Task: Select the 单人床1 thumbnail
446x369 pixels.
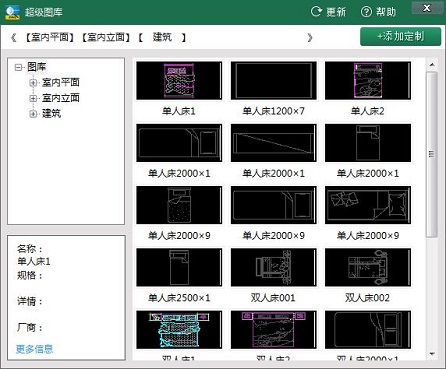Action: (x=179, y=80)
